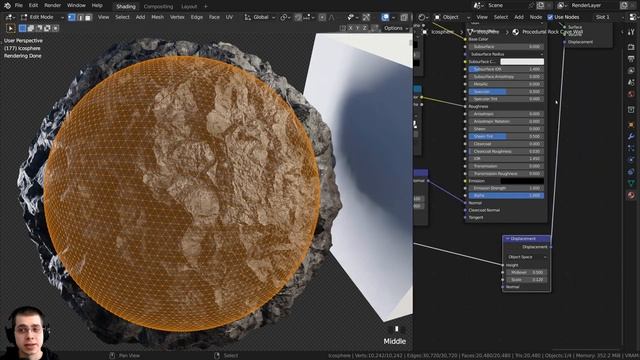Open the Slot 1 material slot dropdown
Screen dimensions: 640x360
[x=608, y=17]
